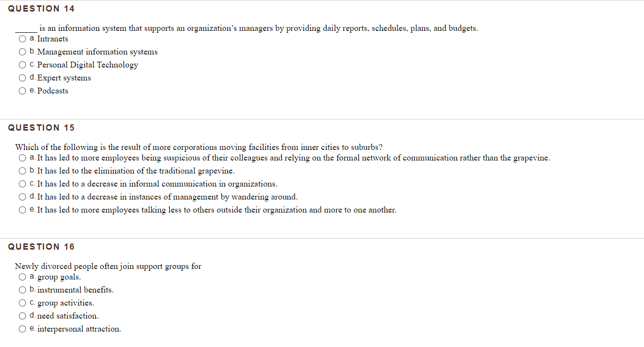Select answer 'Intranets' for Question 14
This screenshot has width=644, height=347.
(22, 39)
